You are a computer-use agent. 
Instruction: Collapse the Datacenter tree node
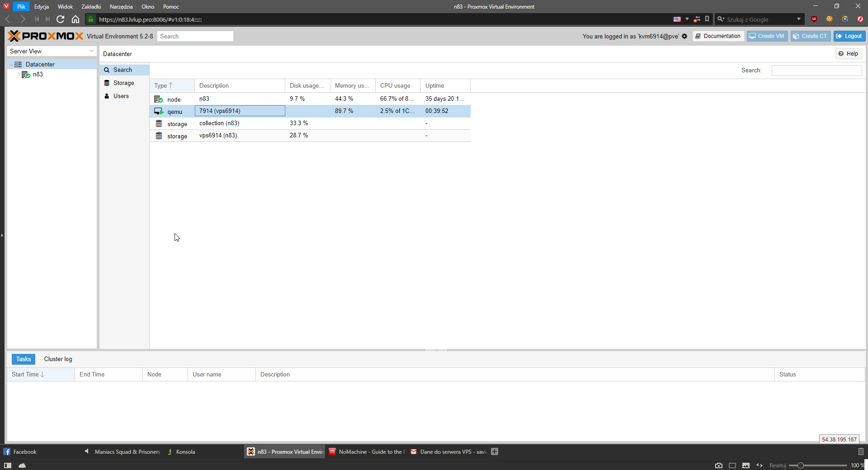pos(11,65)
